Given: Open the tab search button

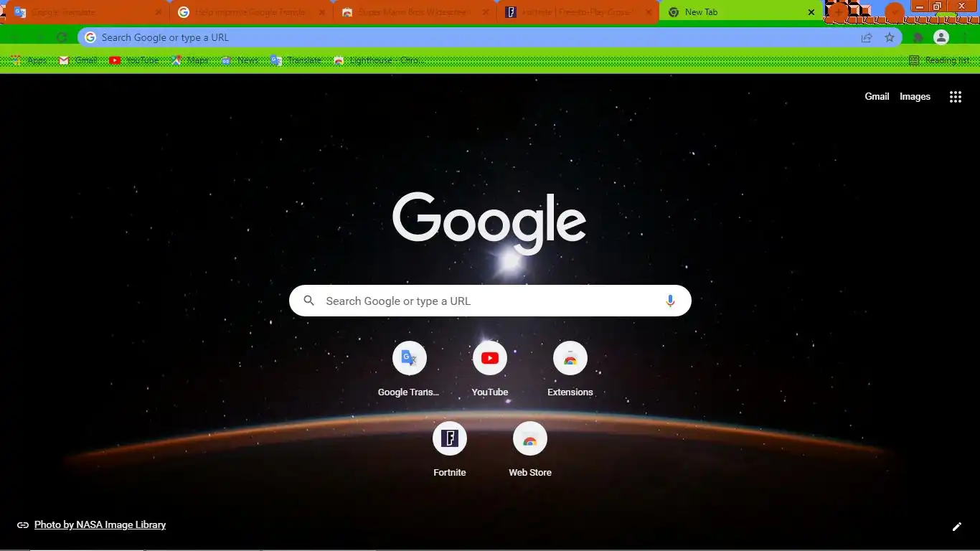Looking at the screenshot, I should [x=894, y=12].
